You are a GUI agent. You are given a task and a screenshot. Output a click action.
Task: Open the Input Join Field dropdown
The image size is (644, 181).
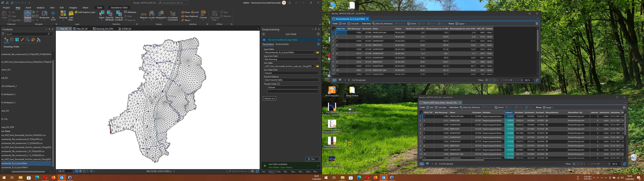tap(318, 59)
